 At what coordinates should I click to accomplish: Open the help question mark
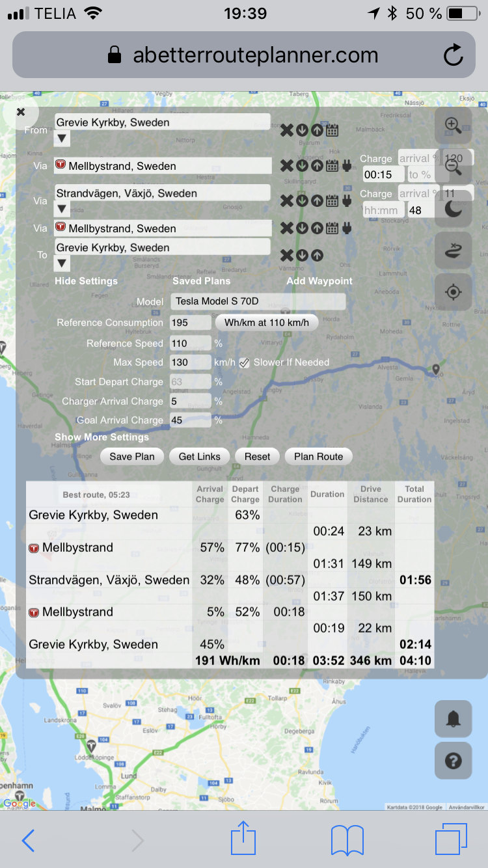click(x=454, y=761)
